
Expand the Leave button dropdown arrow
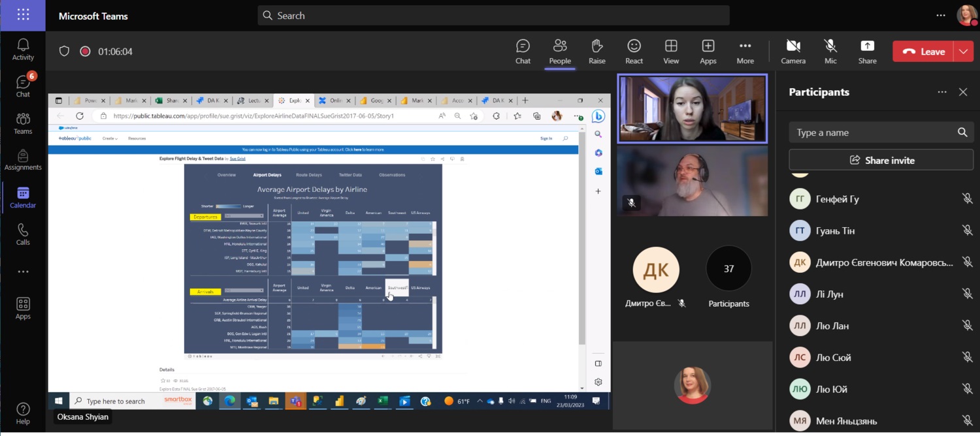click(x=964, y=52)
